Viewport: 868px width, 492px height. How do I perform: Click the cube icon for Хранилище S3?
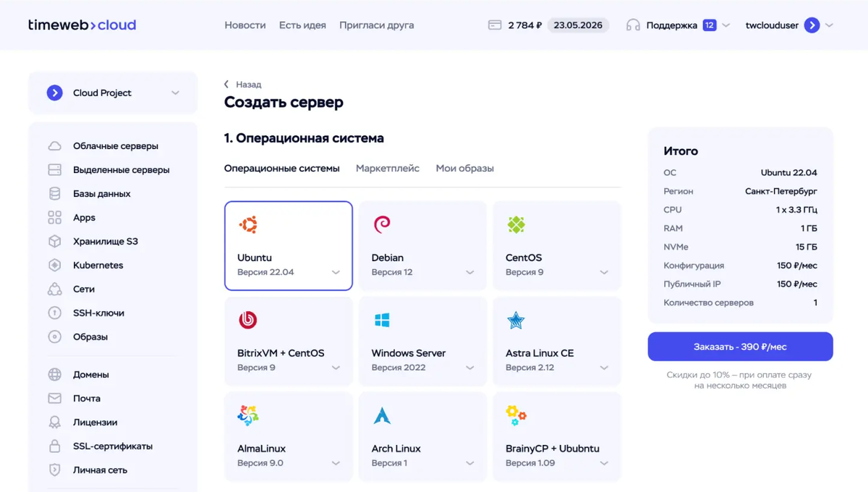tap(55, 242)
